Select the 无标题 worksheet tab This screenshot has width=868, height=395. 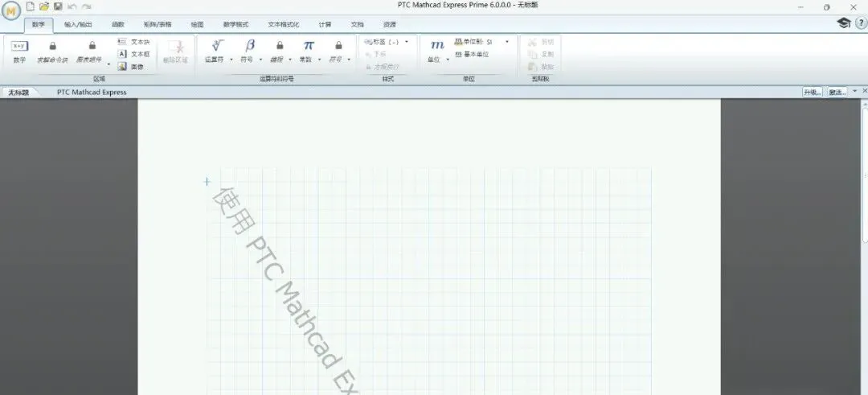18,93
